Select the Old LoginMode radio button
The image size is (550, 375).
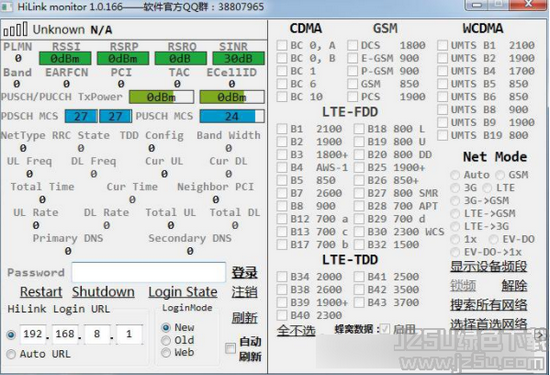[x=166, y=340]
